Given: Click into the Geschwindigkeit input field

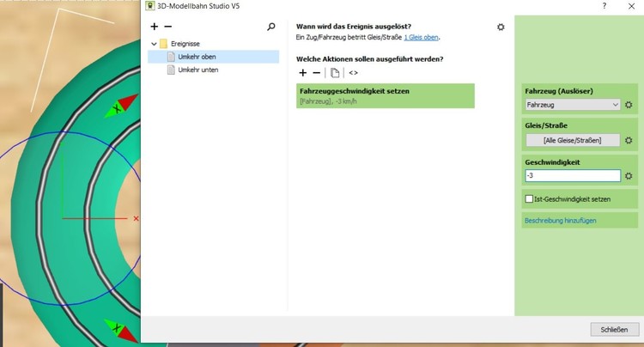Looking at the screenshot, I should [x=573, y=176].
